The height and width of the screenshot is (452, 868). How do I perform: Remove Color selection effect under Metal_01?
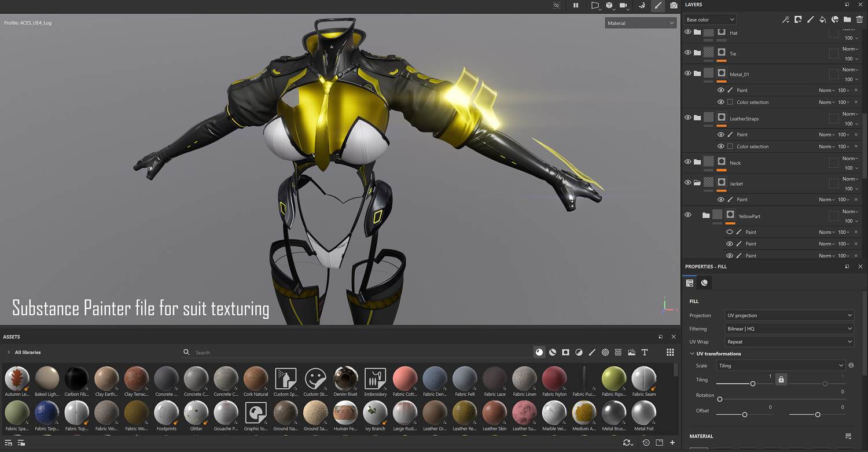(x=856, y=102)
